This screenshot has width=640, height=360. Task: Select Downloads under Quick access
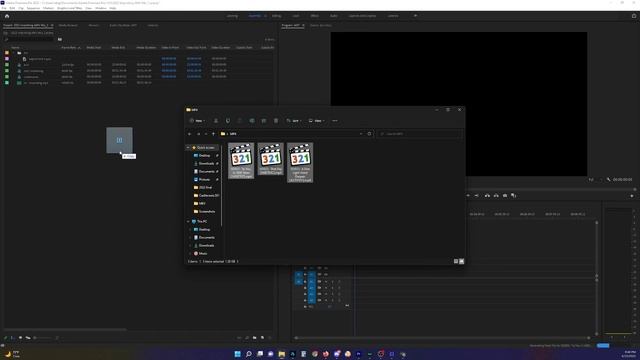(x=206, y=163)
